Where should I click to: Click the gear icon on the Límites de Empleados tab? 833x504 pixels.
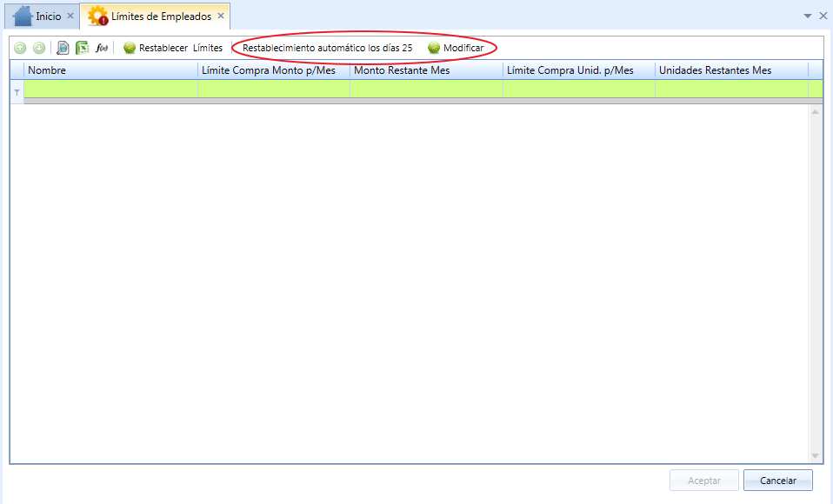click(97, 16)
